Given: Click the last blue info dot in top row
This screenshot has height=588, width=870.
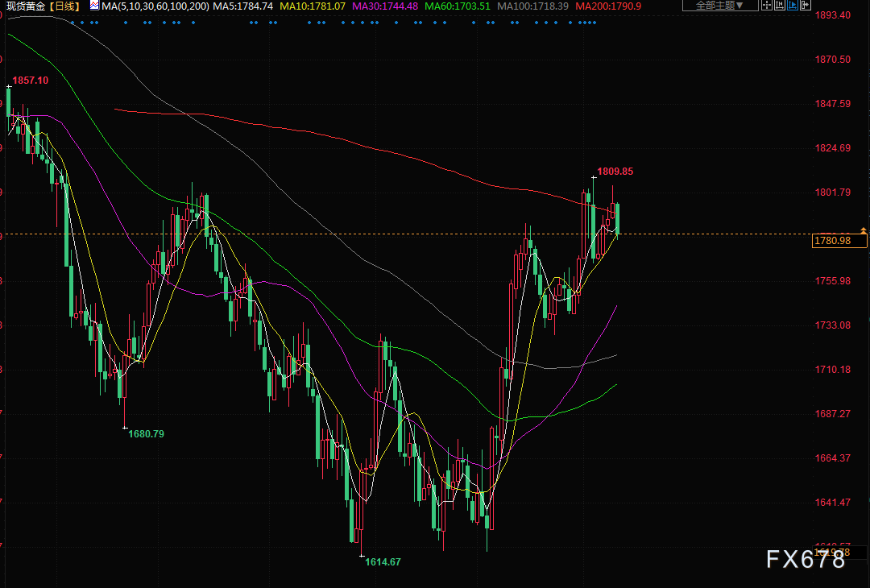Looking at the screenshot, I should [594, 23].
